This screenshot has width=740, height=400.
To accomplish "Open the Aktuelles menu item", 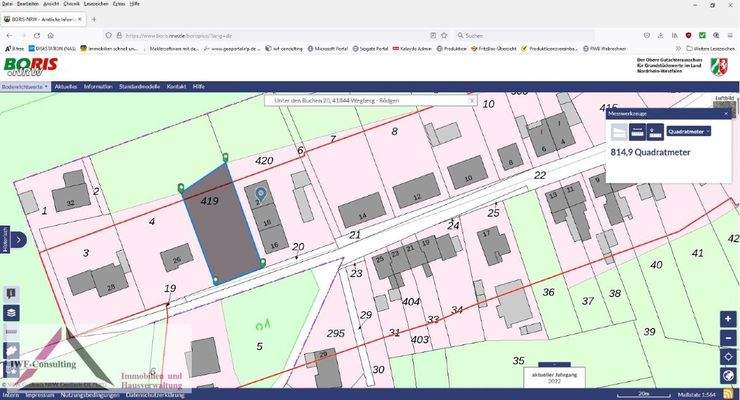I will (x=66, y=87).
